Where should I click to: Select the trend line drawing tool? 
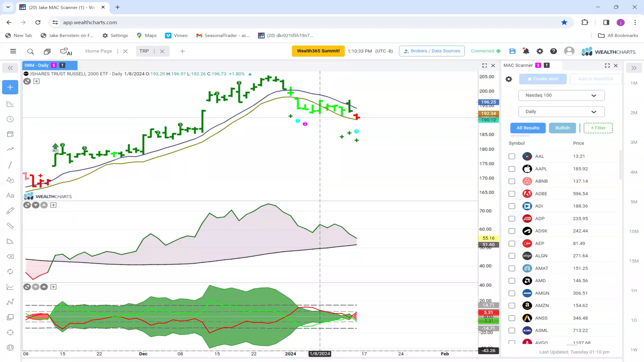pos(10,165)
